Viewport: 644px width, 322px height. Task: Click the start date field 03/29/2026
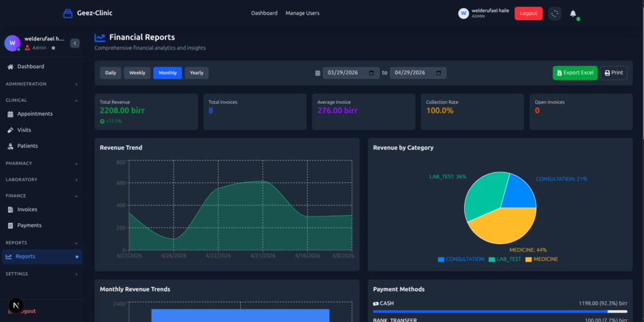pyautogui.click(x=351, y=73)
